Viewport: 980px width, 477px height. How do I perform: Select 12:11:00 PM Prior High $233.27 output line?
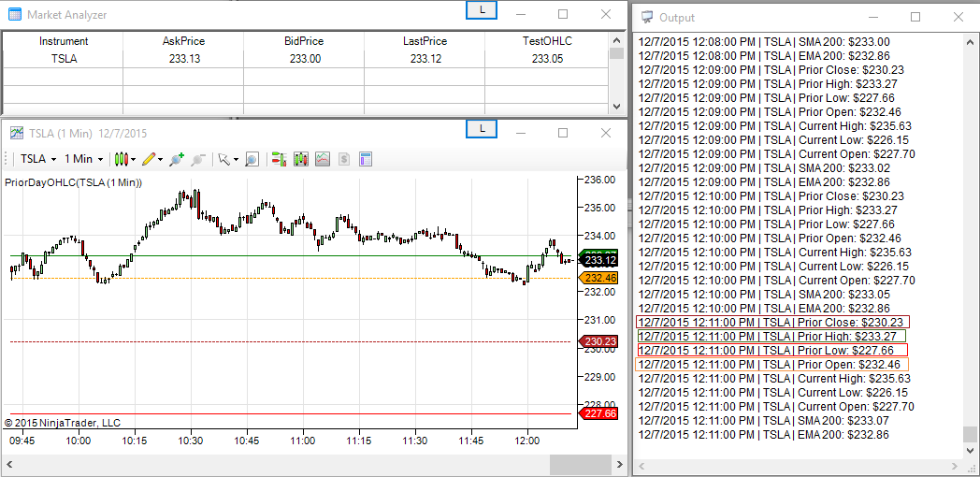pyautogui.click(x=771, y=337)
